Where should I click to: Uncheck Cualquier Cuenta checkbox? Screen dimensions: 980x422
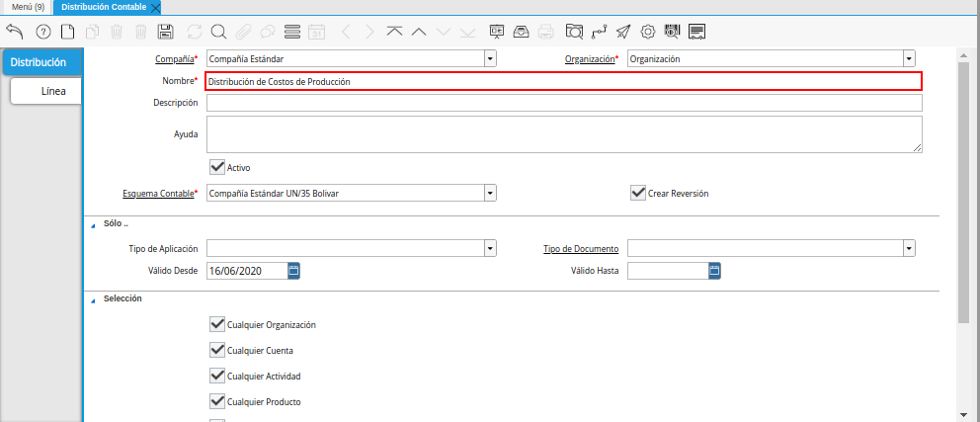pyautogui.click(x=217, y=350)
